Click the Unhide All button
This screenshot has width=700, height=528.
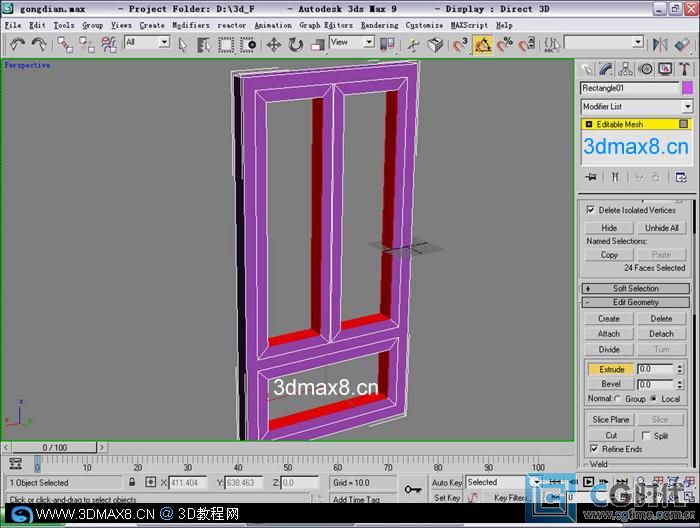[661, 228]
